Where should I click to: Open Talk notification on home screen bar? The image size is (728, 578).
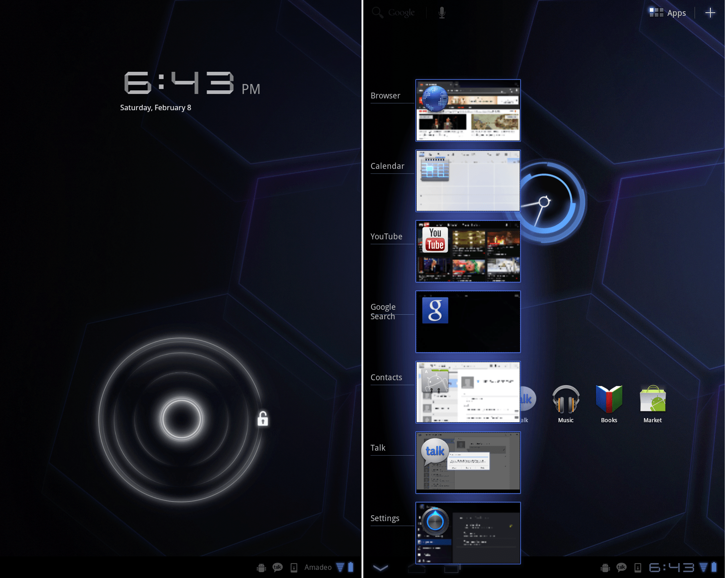(x=621, y=567)
